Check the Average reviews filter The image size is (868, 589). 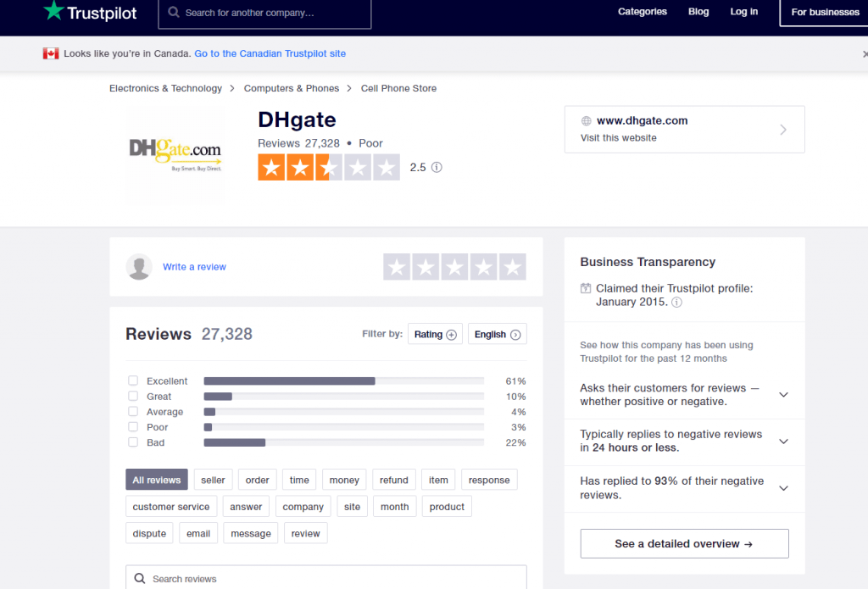131,411
